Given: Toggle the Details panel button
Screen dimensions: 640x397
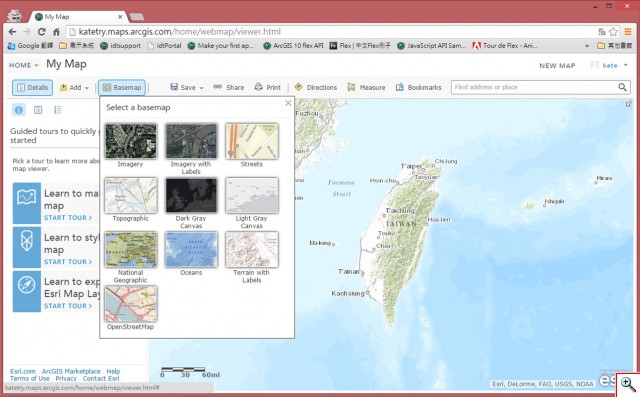Looking at the screenshot, I should 32,87.
